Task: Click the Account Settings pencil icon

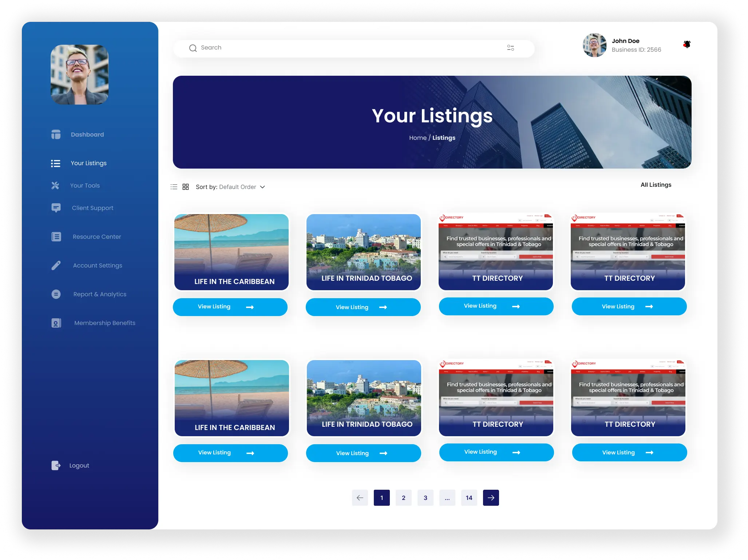Action: [56, 265]
